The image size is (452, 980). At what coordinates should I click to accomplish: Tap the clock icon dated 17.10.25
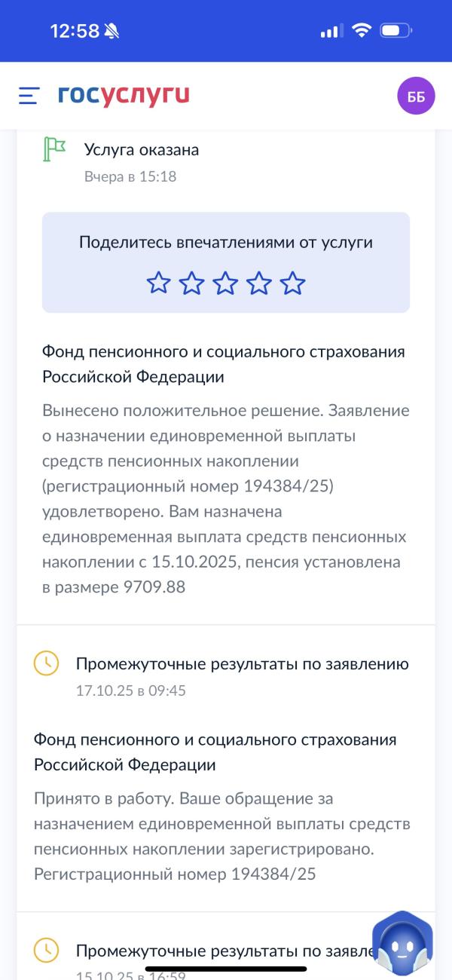(x=46, y=663)
